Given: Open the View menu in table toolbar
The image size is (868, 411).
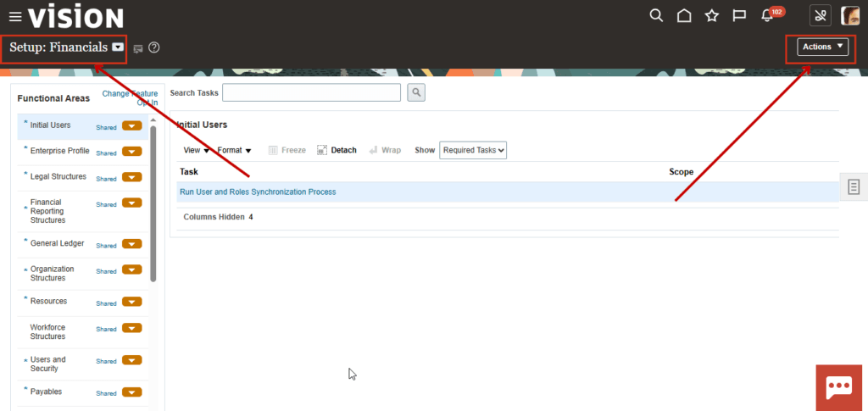Looking at the screenshot, I should (x=196, y=150).
